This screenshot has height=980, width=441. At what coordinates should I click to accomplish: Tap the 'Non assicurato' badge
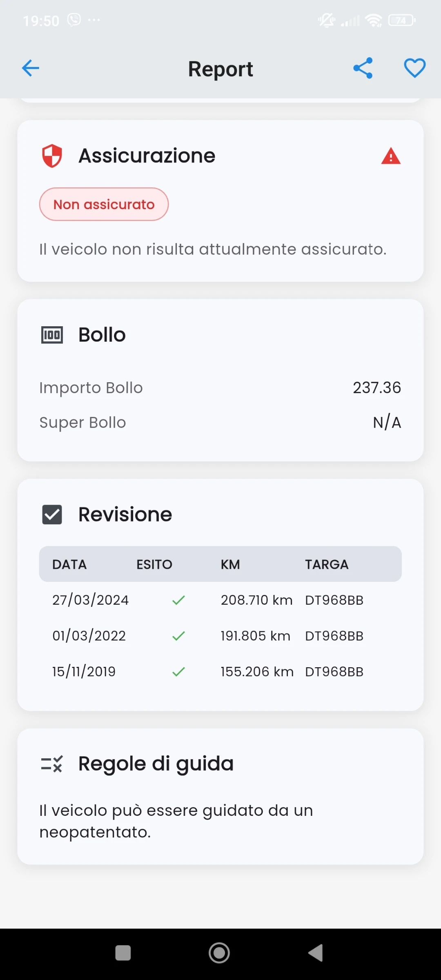pyautogui.click(x=104, y=204)
